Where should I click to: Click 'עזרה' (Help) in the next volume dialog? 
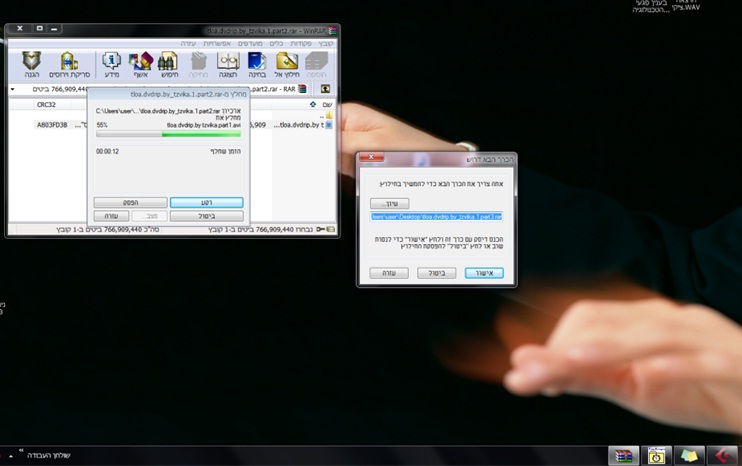[x=389, y=273]
